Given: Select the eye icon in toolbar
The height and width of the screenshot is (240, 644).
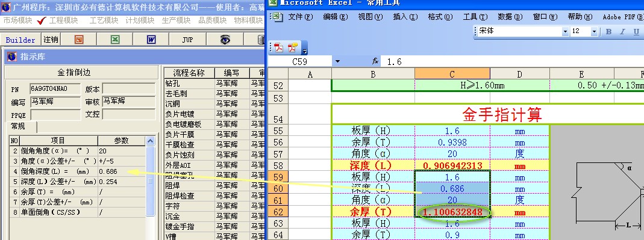Looking at the screenshot, I should point(225,39).
